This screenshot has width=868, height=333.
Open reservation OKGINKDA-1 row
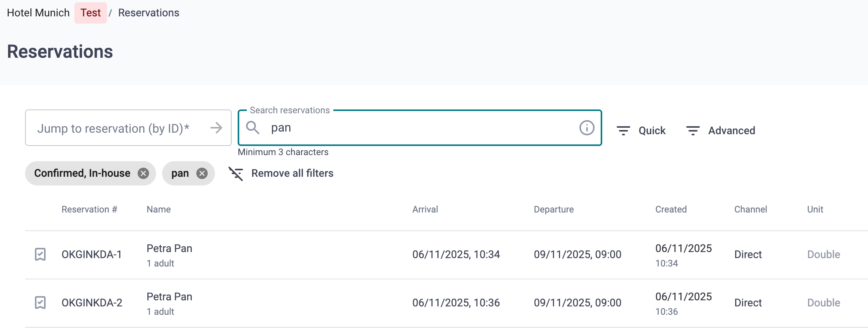coord(447,255)
